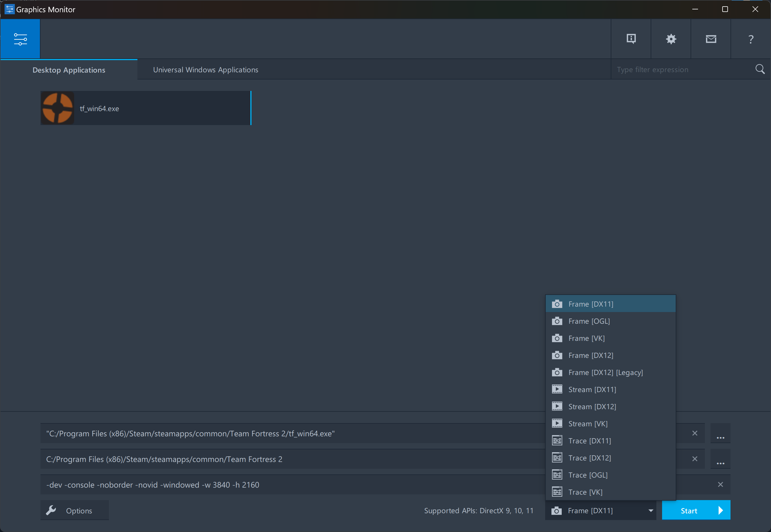The width and height of the screenshot is (771, 532).
Task: Select the tf_win64.exe application tile
Action: click(x=146, y=108)
